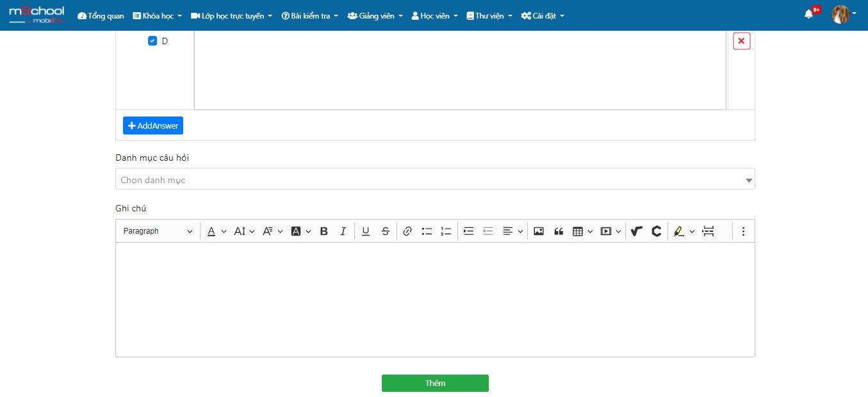Insert an image in the note editor
This screenshot has width=868, height=397.
pyautogui.click(x=539, y=231)
